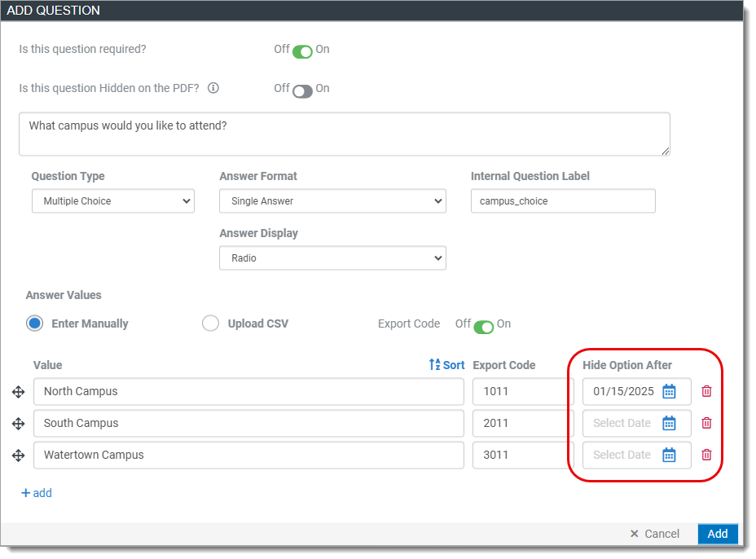Open the Answer Display dropdown
This screenshot has width=756, height=559.
332,258
